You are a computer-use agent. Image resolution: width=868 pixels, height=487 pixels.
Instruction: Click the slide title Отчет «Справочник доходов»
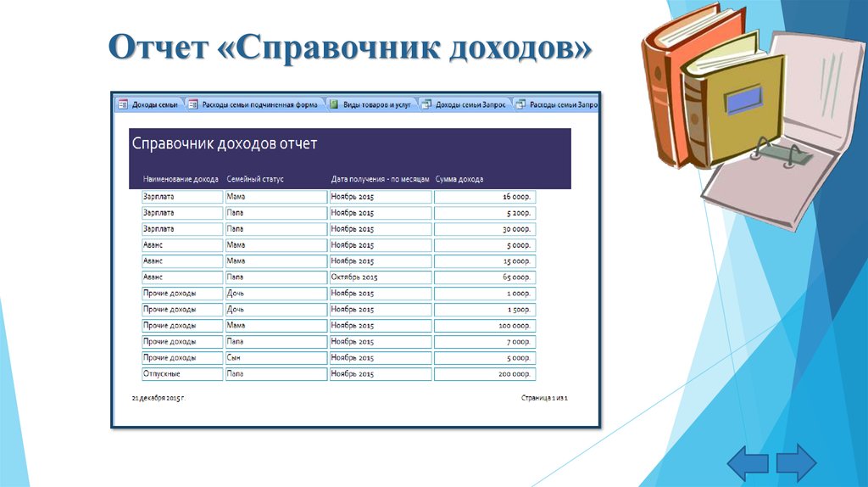(x=350, y=47)
